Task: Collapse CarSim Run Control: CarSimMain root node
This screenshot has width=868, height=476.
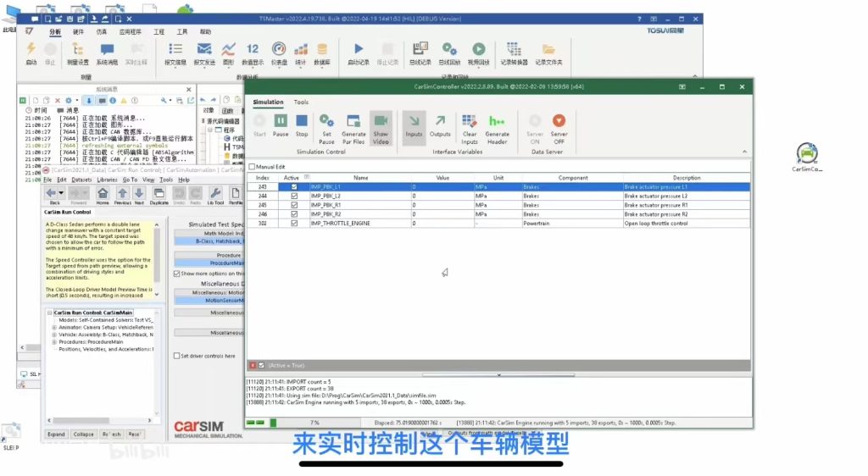Action: pos(49,313)
